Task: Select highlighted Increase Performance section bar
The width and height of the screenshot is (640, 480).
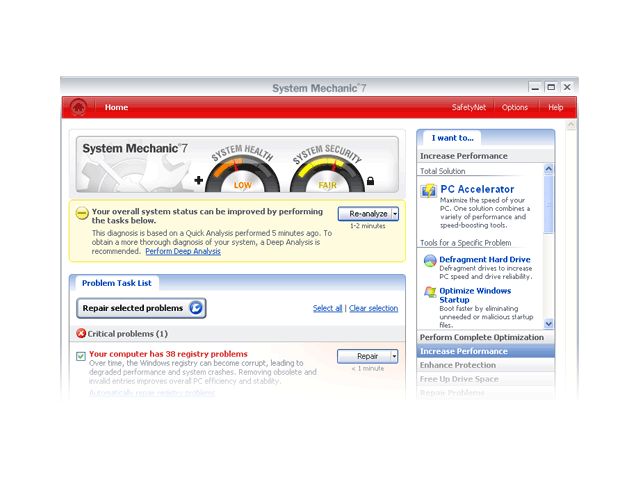Action: (485, 351)
